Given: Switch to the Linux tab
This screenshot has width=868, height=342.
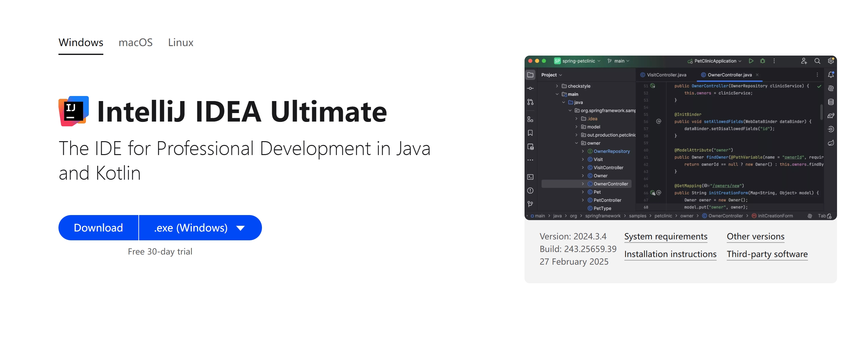Looking at the screenshot, I should click(x=181, y=42).
